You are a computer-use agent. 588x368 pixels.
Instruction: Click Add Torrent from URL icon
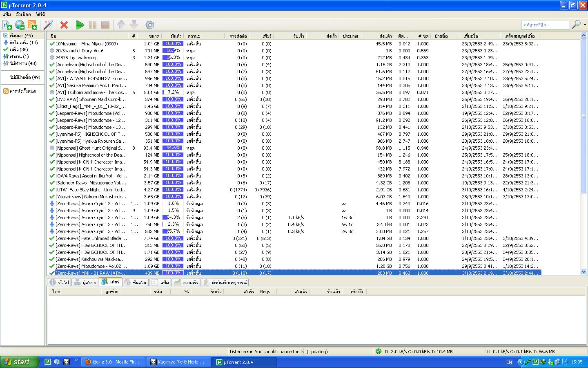tap(20, 25)
